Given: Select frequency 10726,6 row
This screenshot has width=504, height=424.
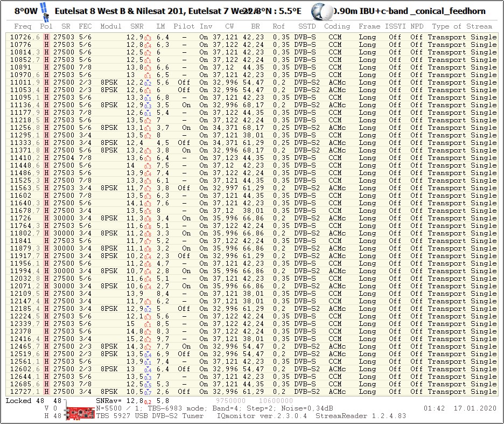Looking at the screenshot, I should [x=252, y=37].
